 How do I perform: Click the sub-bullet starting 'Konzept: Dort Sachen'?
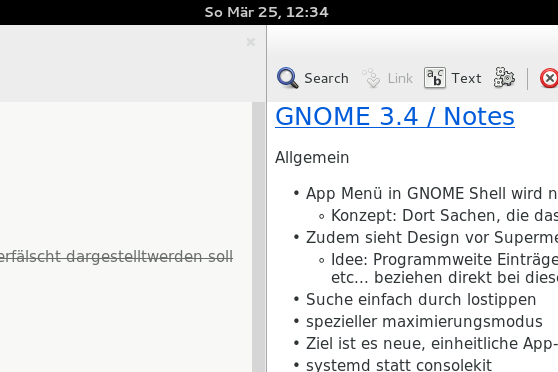[444, 215]
